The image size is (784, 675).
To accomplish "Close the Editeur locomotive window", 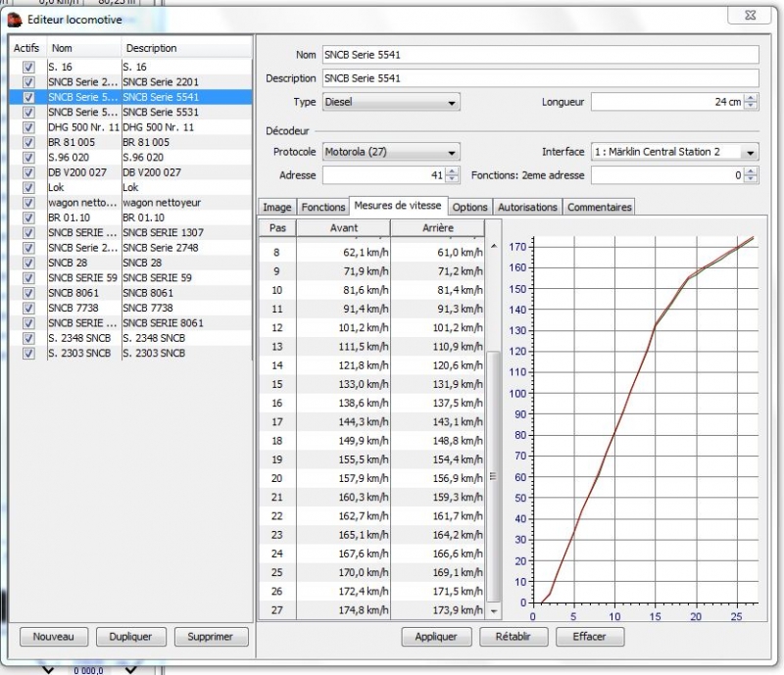I will [x=750, y=15].
